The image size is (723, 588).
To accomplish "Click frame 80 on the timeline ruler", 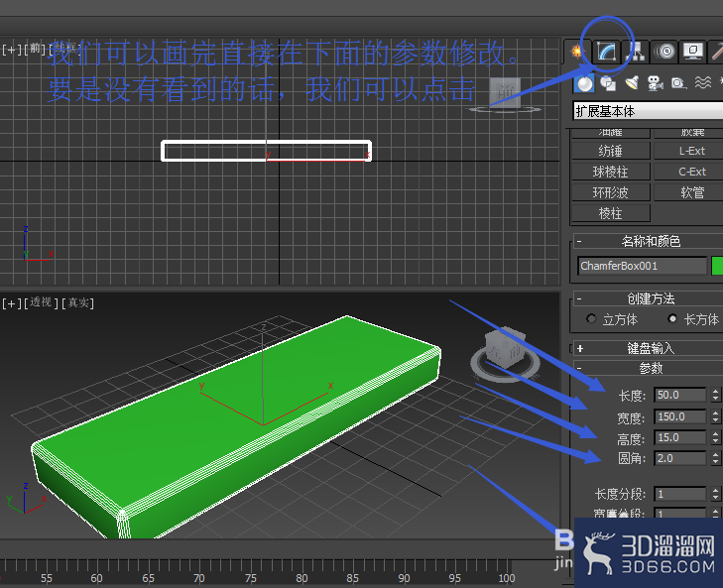I will pos(301,578).
